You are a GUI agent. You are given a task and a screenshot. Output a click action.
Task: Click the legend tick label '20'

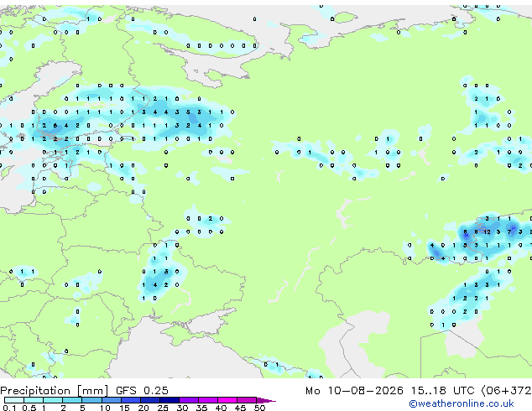(x=143, y=408)
